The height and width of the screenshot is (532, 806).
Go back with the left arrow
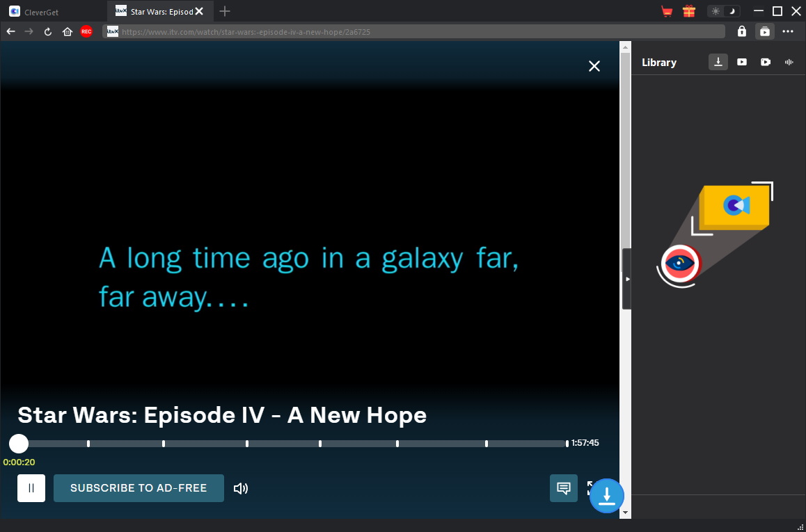point(11,32)
